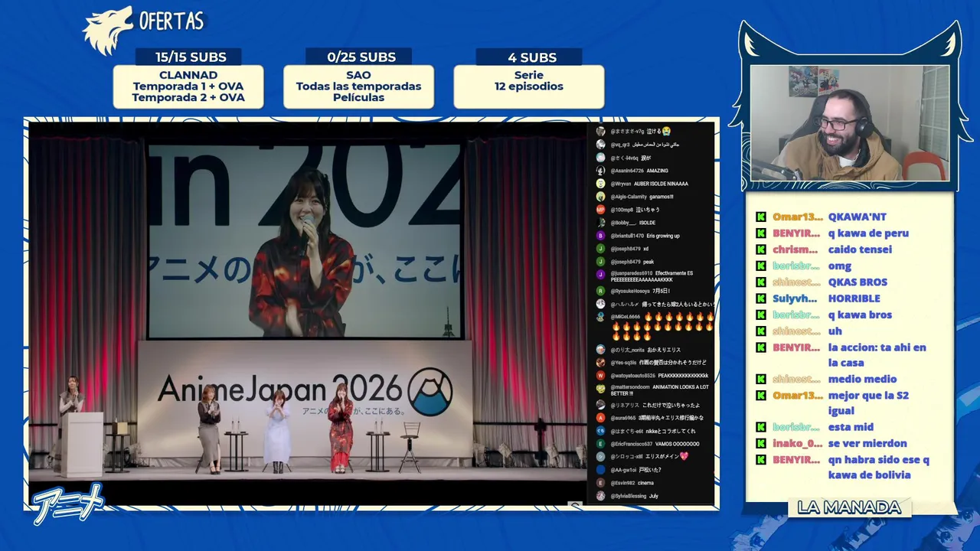Click the green R avatar of @RyosukeHosoya
This screenshot has height=551, width=980.
click(601, 291)
